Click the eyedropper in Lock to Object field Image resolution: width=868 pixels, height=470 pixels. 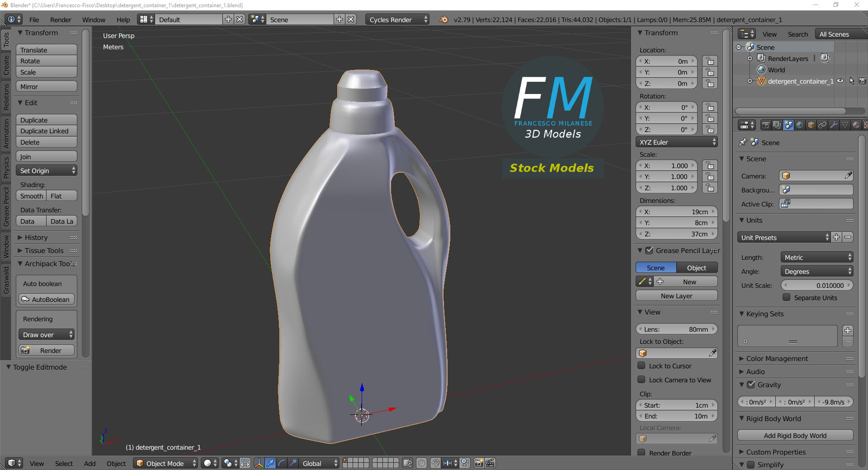pyautogui.click(x=712, y=353)
